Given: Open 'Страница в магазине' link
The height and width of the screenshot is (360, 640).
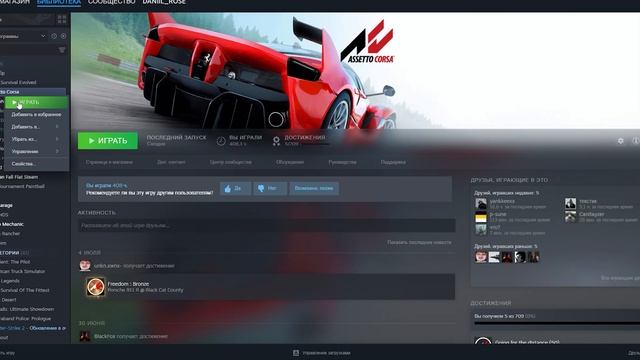Looking at the screenshot, I should (x=109, y=162).
